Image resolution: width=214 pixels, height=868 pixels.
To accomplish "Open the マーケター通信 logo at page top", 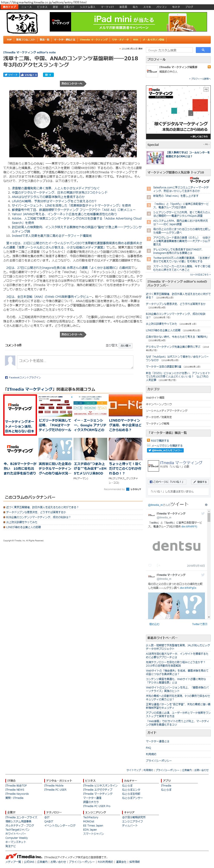I will coord(22,23).
